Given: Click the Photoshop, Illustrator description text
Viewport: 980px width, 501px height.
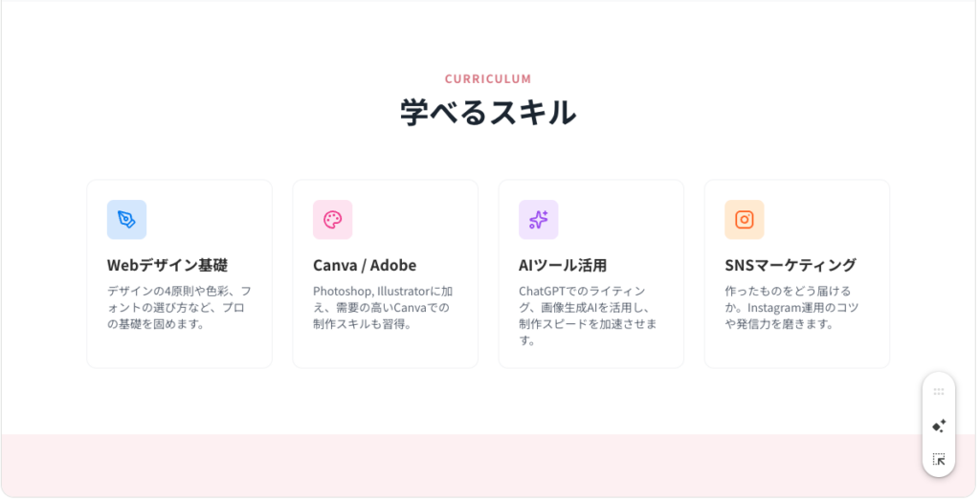Looking at the screenshot, I should (383, 307).
